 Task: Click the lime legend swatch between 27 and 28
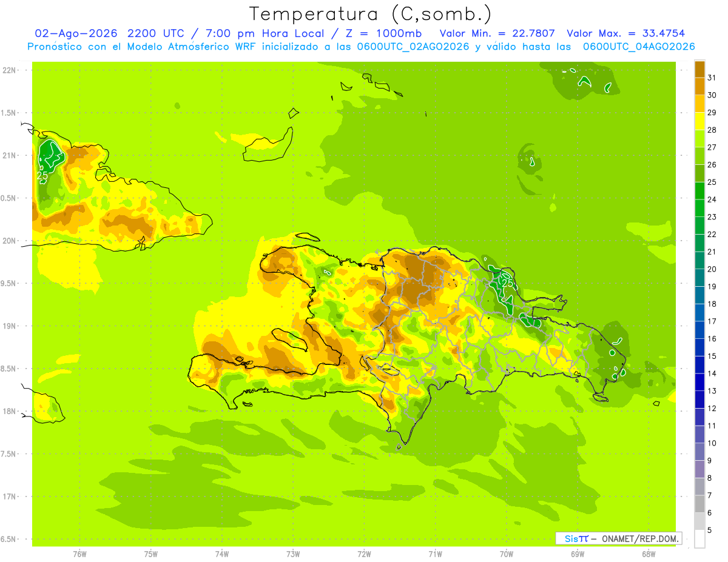pos(699,138)
